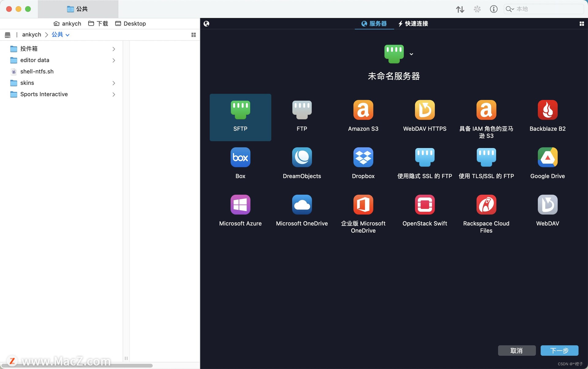Choose enterprise Microsoft OneDrive icon
The width and height of the screenshot is (588, 369).
tap(363, 205)
